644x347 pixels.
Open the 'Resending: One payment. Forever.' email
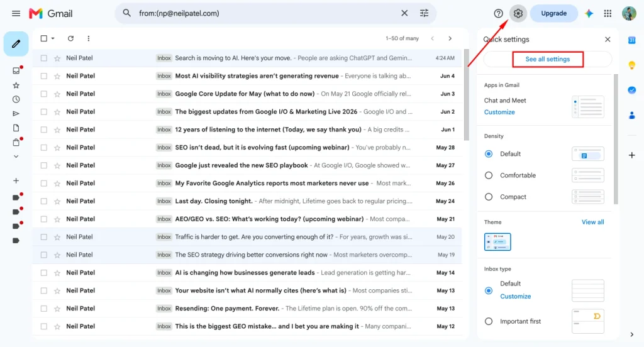(x=247, y=309)
